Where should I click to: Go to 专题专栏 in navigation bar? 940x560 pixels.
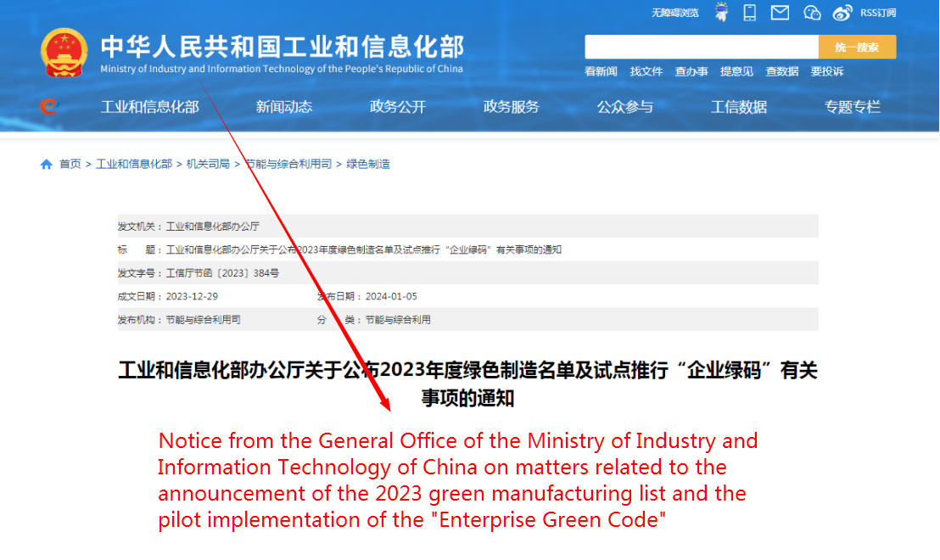click(x=853, y=107)
